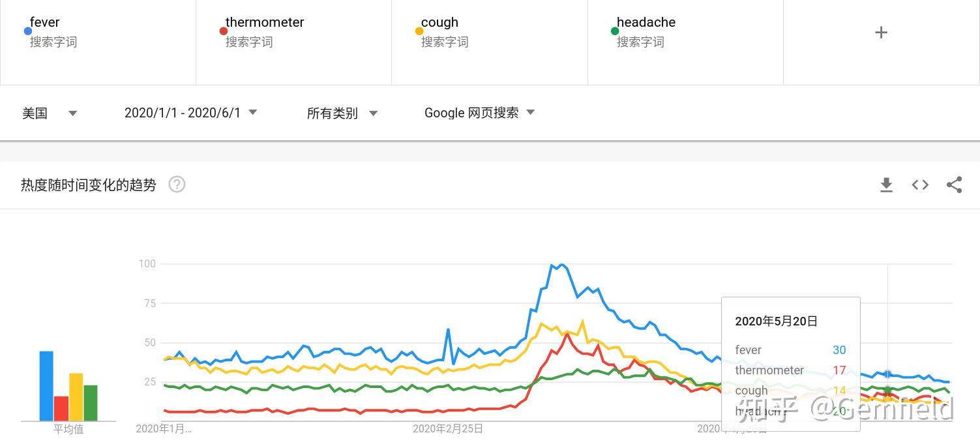The image size is (980, 448).
Task: Click the fever line peak at 100
Action: click(x=561, y=264)
